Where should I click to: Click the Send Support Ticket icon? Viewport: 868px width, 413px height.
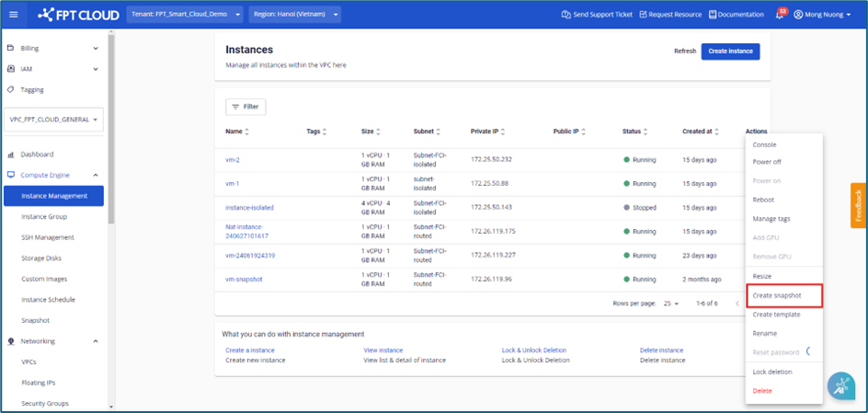click(566, 15)
